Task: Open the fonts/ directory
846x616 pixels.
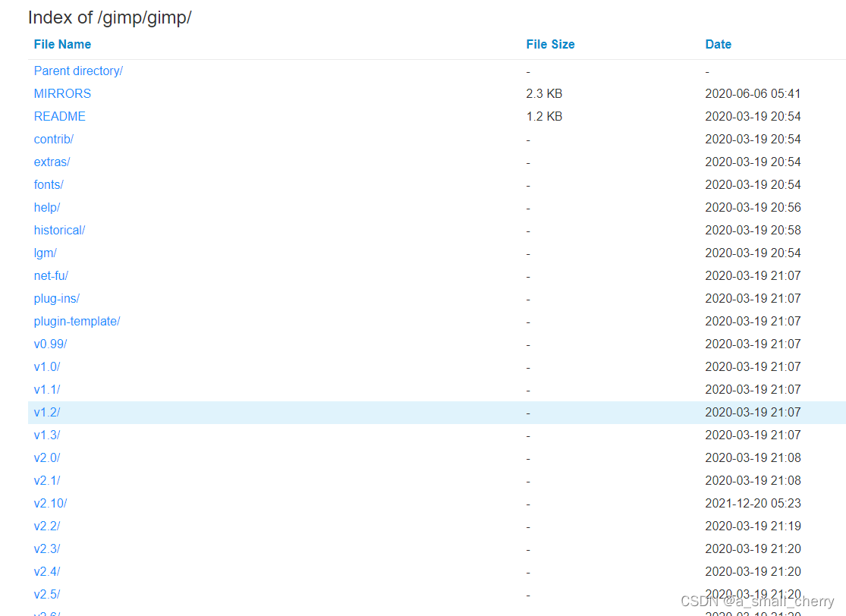Action: (49, 184)
